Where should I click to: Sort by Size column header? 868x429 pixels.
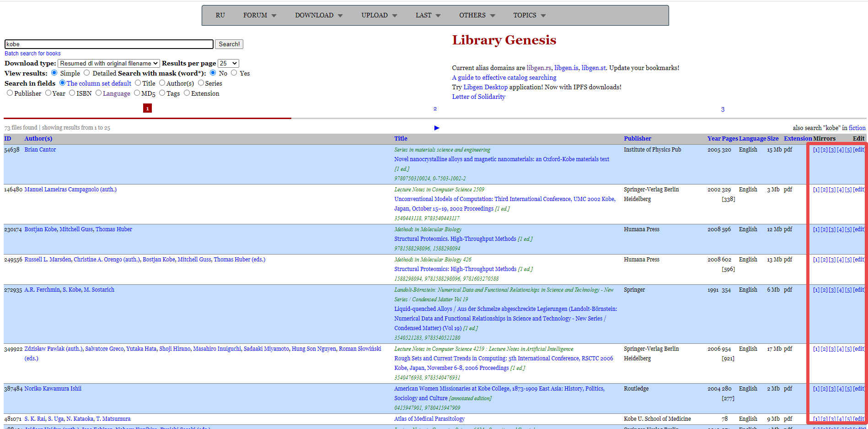tap(773, 138)
